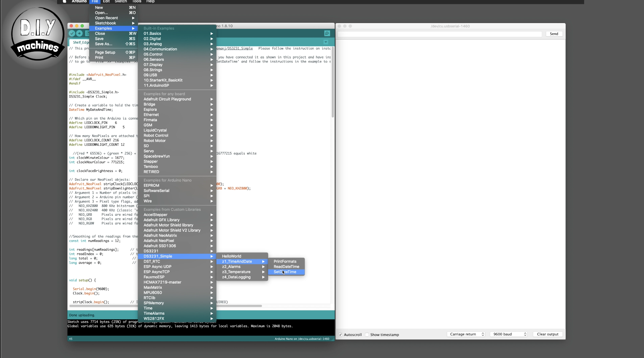Choose New from the File menu
This screenshot has height=358, width=644.
tap(114, 8)
